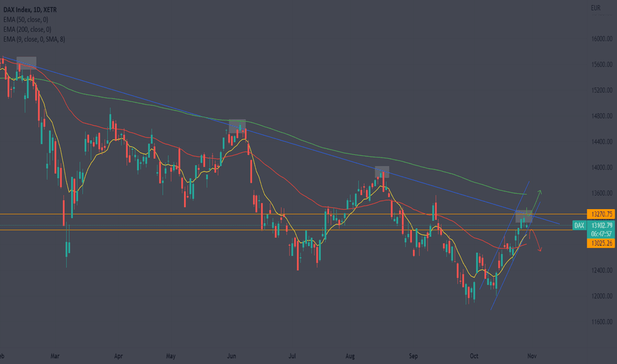This screenshot has height=364, width=617.
Task: Select the countdown timer 06:47:57 label
Action: pyautogui.click(x=601, y=234)
